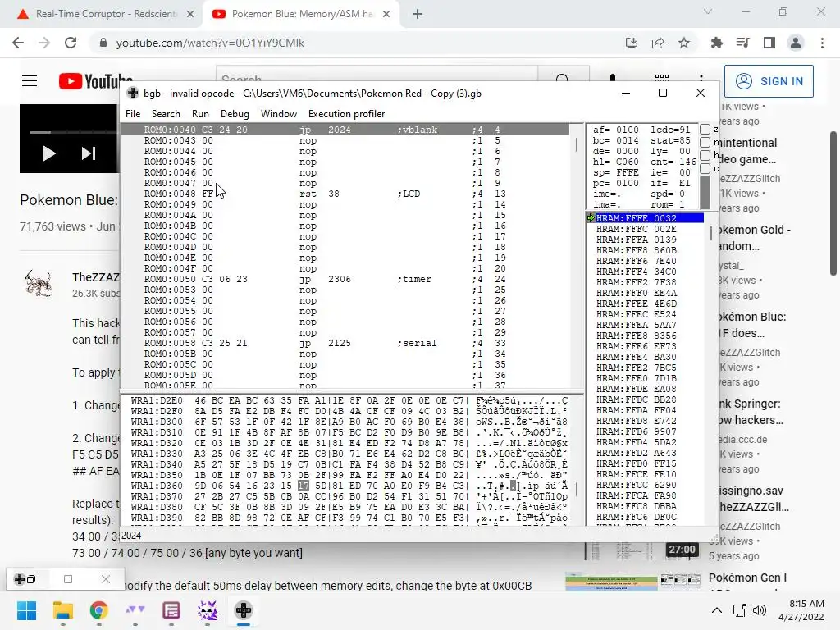Click the highlighted byte 17 in memory dump
Image resolution: width=840 pixels, height=630 pixels.
(304, 486)
